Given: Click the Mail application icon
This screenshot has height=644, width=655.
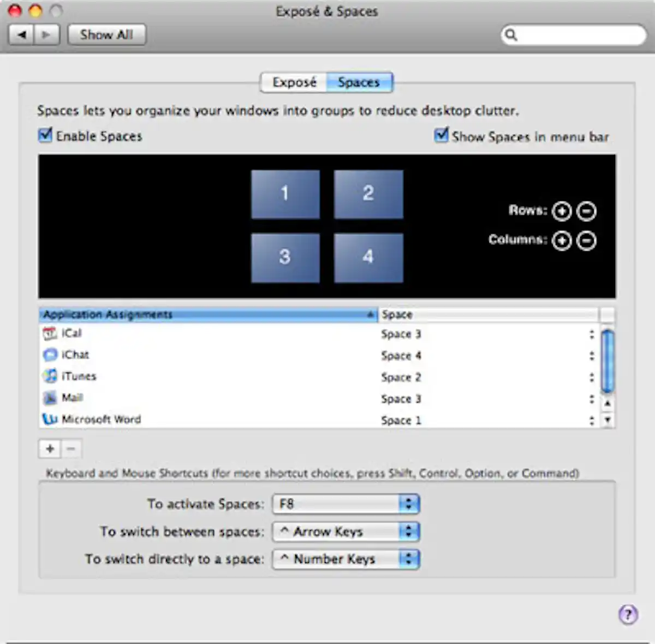Looking at the screenshot, I should [x=50, y=398].
